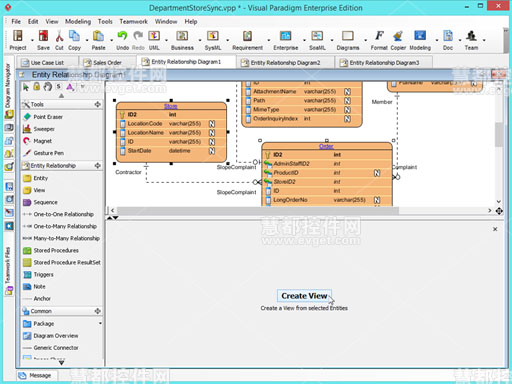512x384 pixels.
Task: Open the File menu
Action: coord(16,21)
